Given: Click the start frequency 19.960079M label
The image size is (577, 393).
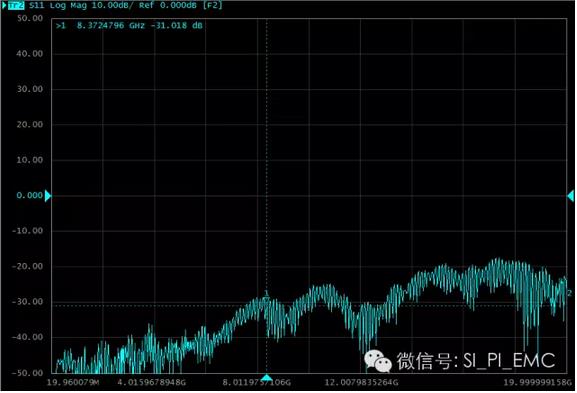Looking at the screenshot, I should (73, 383).
